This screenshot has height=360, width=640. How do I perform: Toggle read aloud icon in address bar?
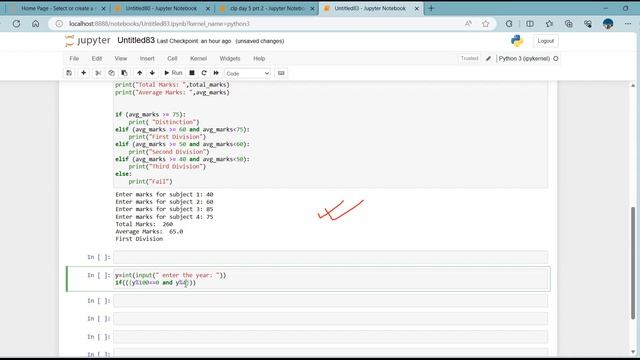468,24
